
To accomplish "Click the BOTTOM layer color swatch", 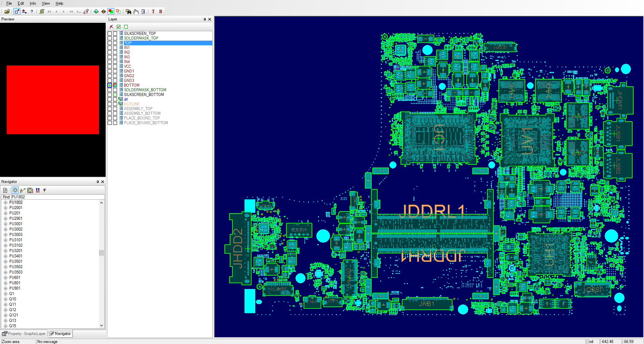I will point(115,85).
